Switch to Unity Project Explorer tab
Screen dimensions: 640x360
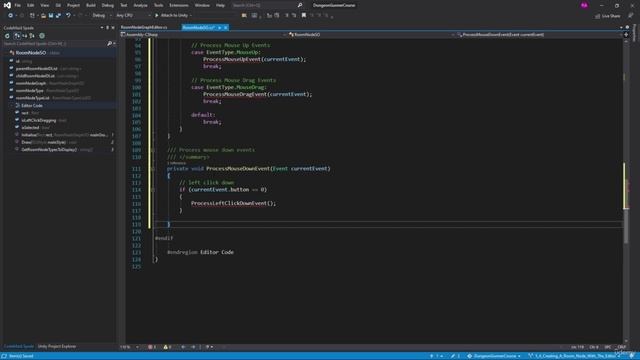coord(57,347)
